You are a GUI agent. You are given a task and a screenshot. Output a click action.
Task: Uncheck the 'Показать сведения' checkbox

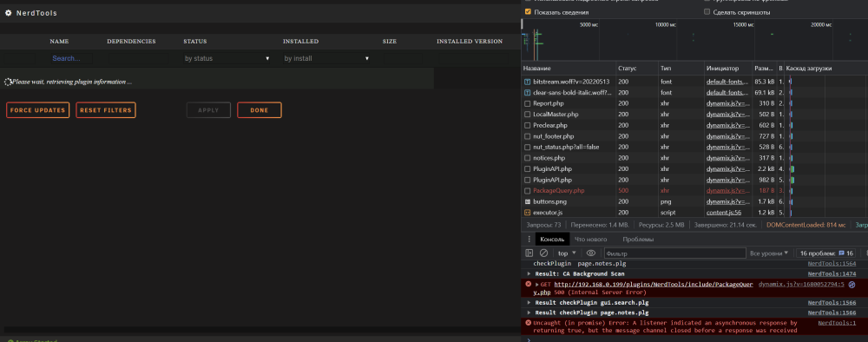pyautogui.click(x=528, y=11)
